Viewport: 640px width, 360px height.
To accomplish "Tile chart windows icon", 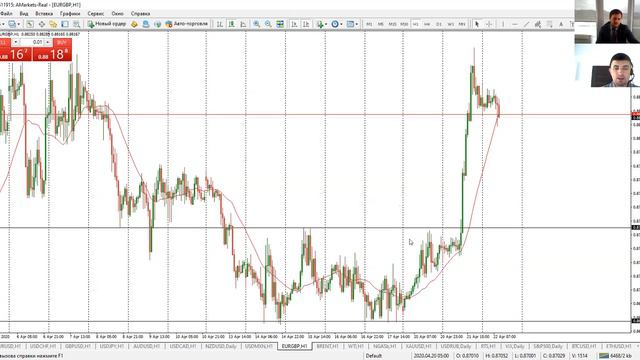I will tap(280, 24).
